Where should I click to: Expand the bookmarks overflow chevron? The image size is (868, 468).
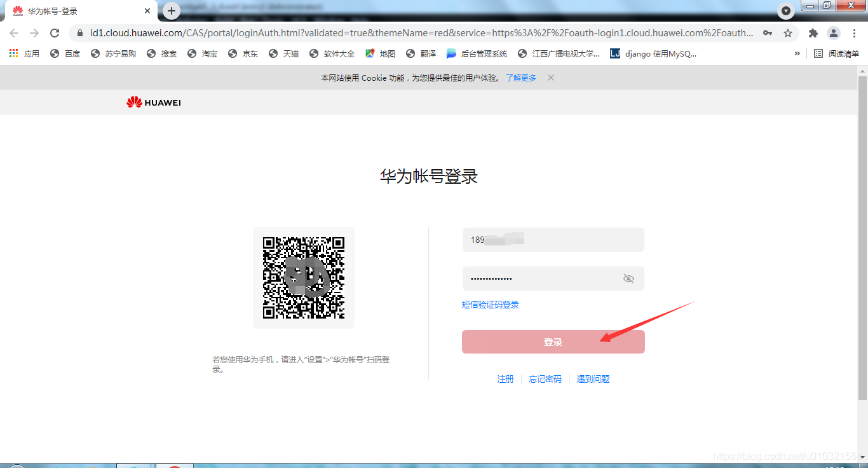click(x=797, y=54)
